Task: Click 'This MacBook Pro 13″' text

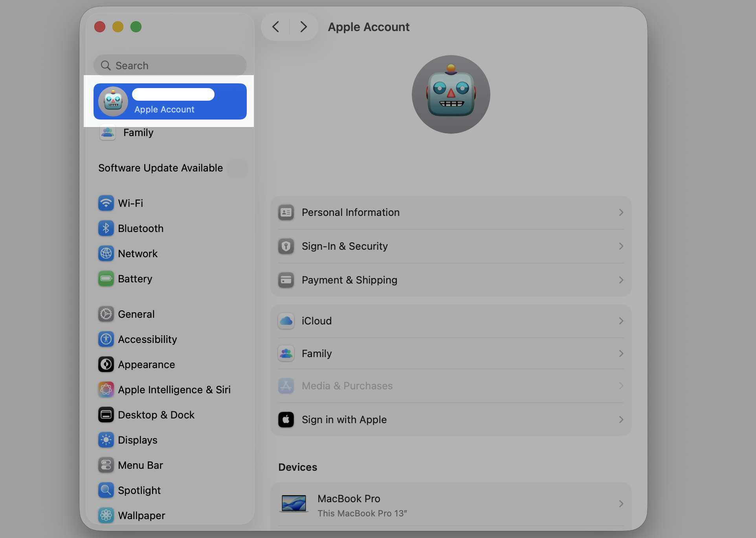Action: point(362,514)
